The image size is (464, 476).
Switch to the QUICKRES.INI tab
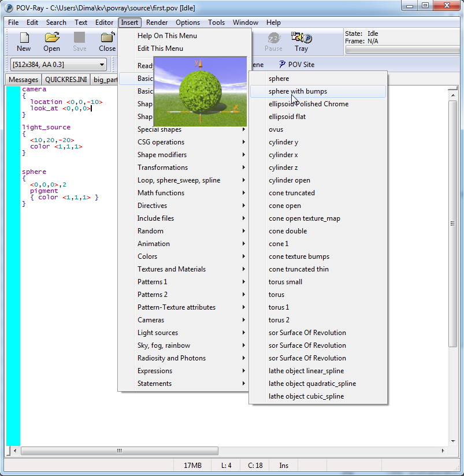[66, 80]
